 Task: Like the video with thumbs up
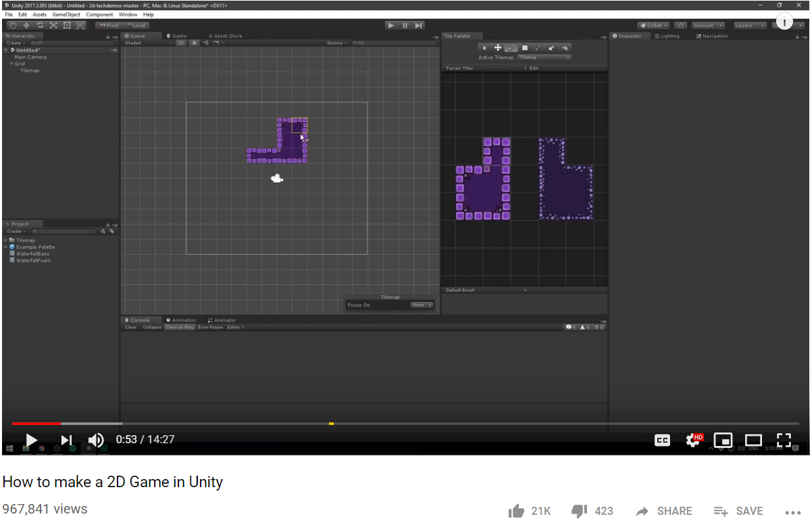(517, 511)
